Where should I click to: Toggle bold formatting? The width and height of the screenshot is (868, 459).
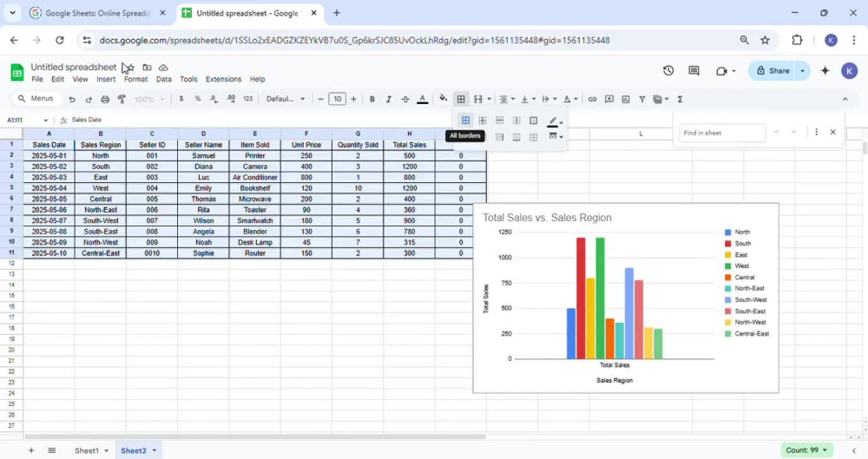coord(372,99)
